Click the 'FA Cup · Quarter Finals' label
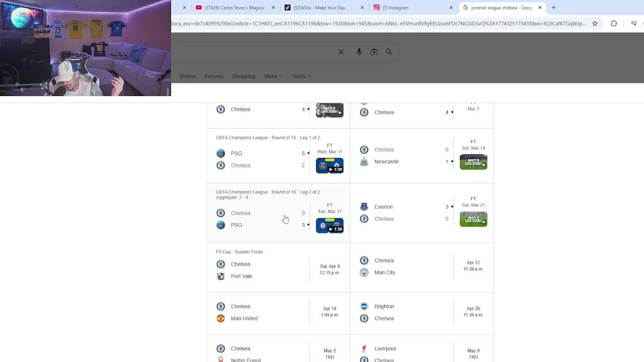This screenshot has width=644, height=362. click(239, 252)
